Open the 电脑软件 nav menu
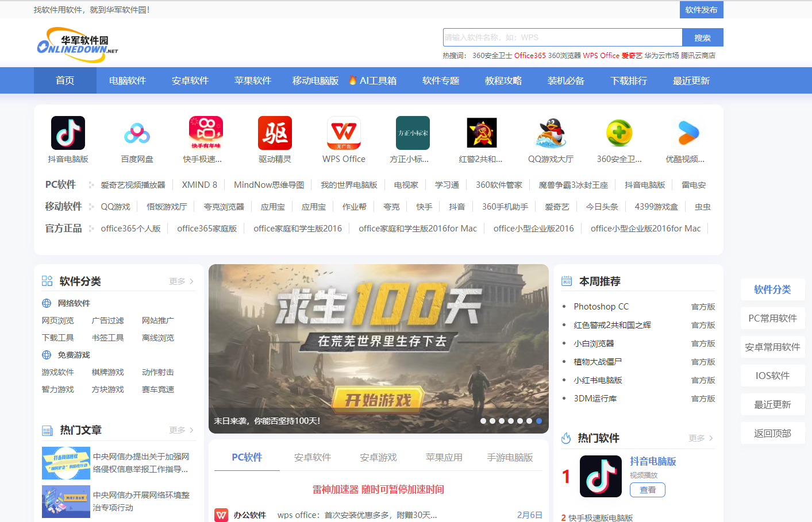The height and width of the screenshot is (522, 812). tap(128, 80)
